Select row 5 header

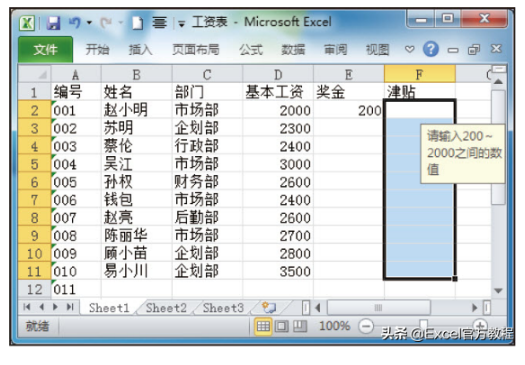point(35,164)
